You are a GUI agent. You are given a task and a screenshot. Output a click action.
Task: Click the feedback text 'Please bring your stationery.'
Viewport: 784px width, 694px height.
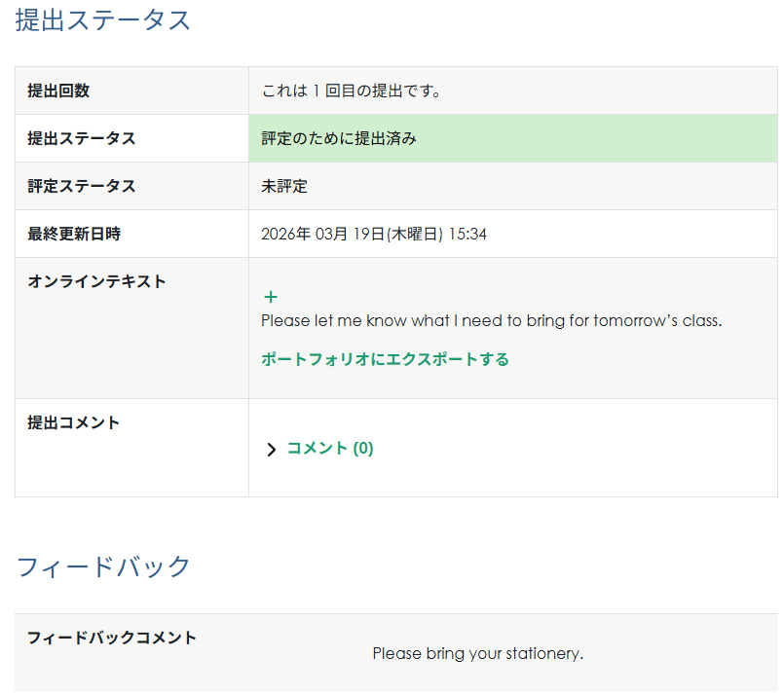(477, 653)
